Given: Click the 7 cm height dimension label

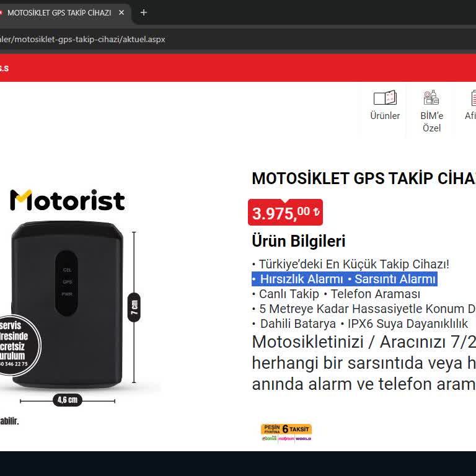Looking at the screenshot, I should (134, 307).
